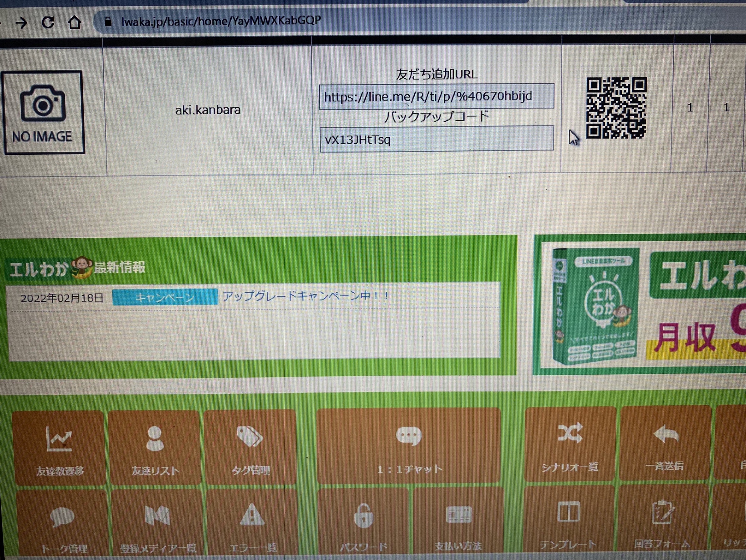746x560 pixels.
Task: Open 友達数遷移 chart icon tile
Action: (59, 448)
